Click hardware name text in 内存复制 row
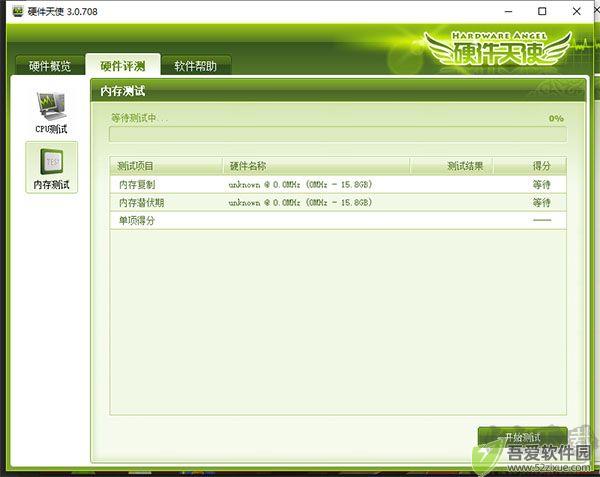The height and width of the screenshot is (477, 600). tap(300, 185)
